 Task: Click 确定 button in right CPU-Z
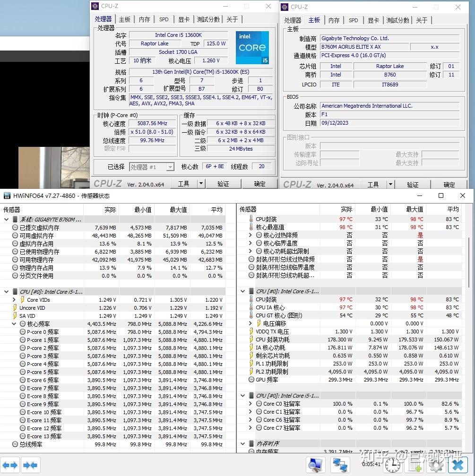click(x=449, y=184)
